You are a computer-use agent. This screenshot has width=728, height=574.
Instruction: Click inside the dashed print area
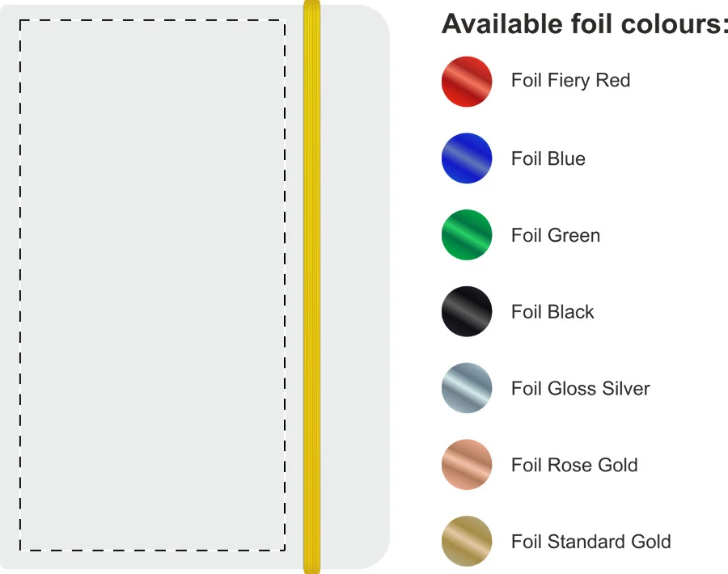point(152,285)
